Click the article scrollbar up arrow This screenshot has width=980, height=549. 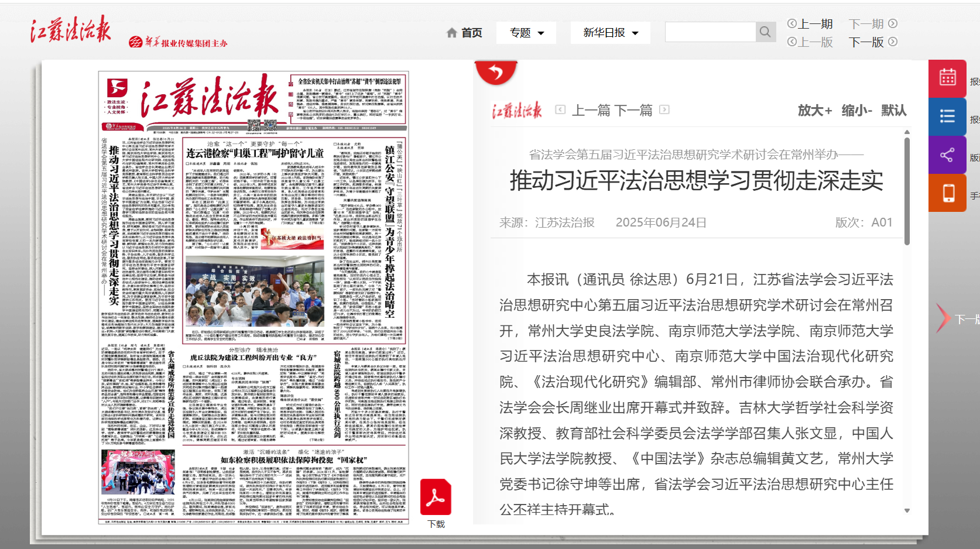pos(907,132)
